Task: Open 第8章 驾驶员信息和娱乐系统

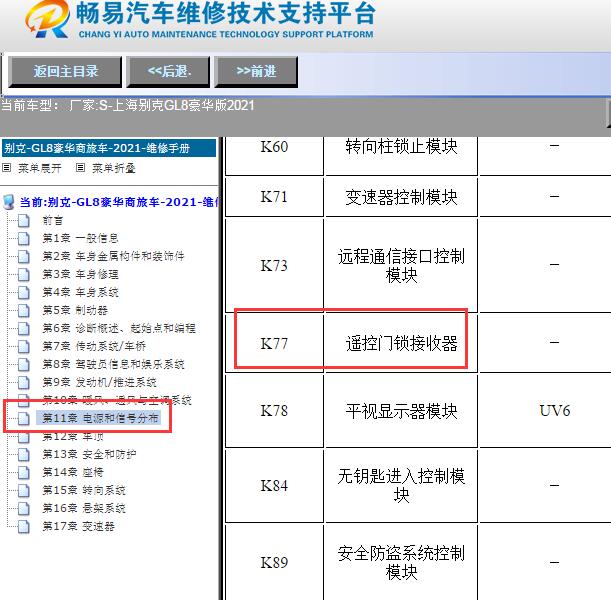Action: (113, 364)
